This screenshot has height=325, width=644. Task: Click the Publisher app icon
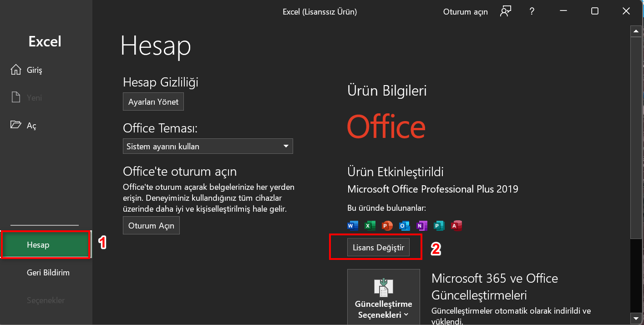439,225
